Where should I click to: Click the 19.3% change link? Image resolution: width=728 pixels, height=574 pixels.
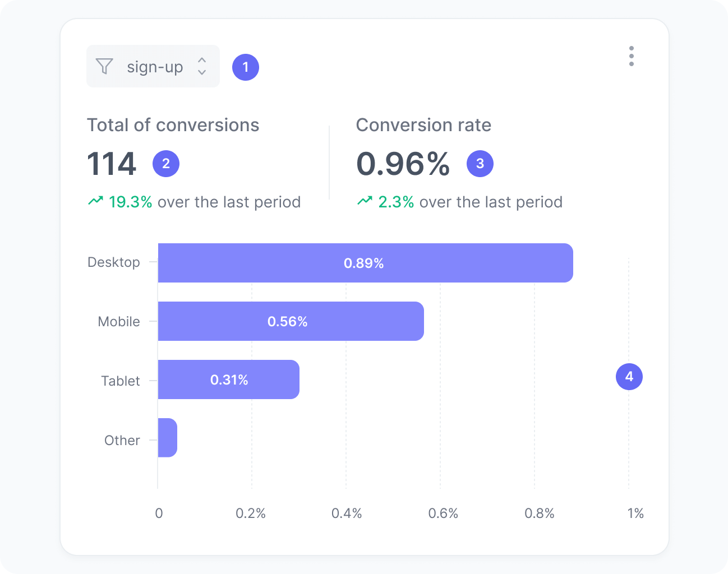click(130, 202)
